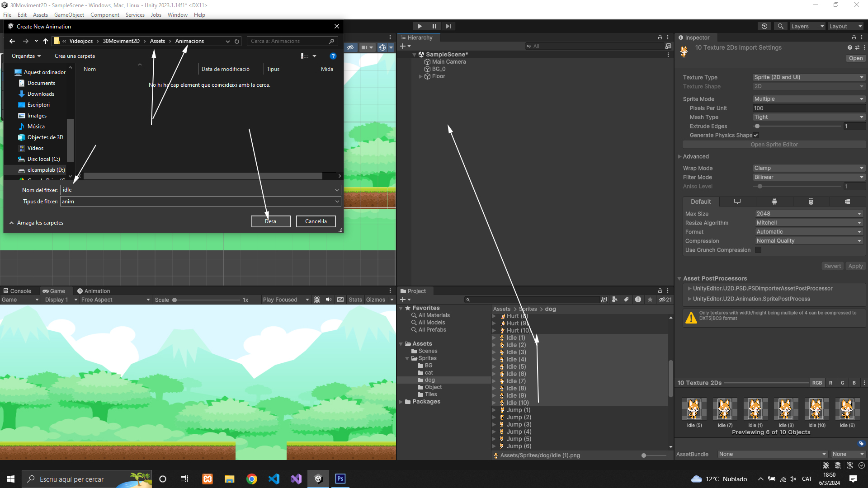Open the Sprite Mode dropdown
868x488 pixels.
(808, 99)
